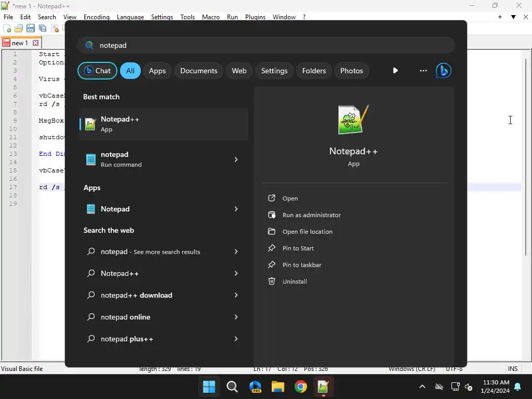Select the new 1 document tab
The width and height of the screenshot is (532, 399).
(20, 43)
